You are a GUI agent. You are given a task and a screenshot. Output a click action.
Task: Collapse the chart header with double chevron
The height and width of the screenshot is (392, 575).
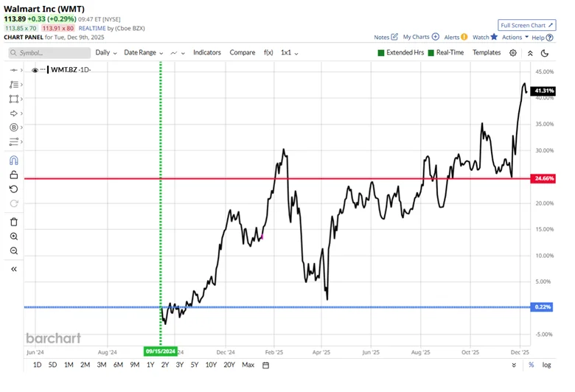point(530,53)
